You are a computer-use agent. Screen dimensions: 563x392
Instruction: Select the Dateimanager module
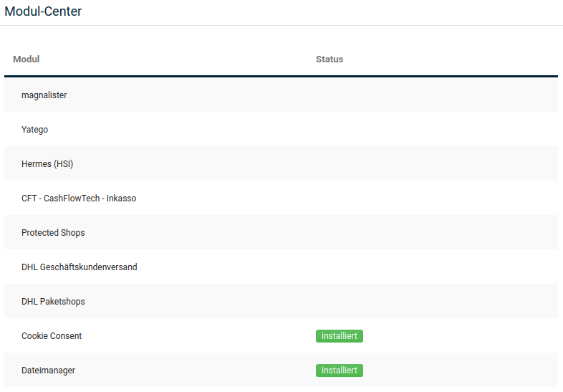pyautogui.click(x=48, y=371)
